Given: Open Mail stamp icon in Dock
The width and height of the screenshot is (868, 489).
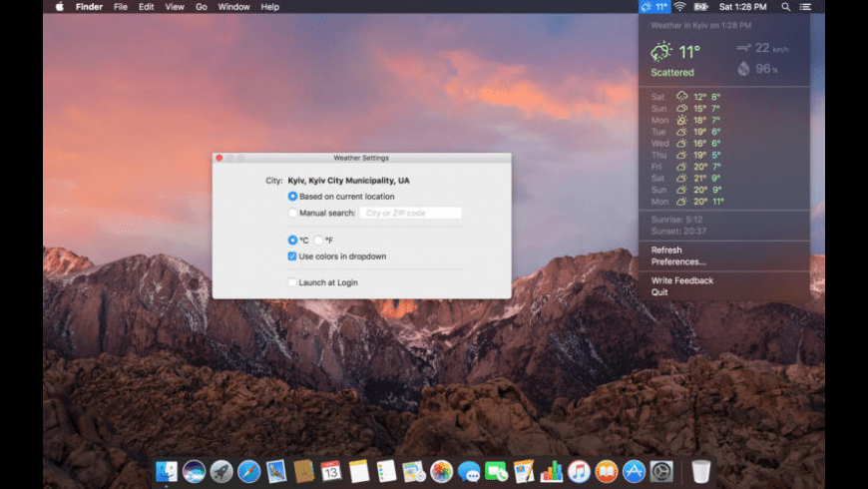Looking at the screenshot, I should [276, 472].
